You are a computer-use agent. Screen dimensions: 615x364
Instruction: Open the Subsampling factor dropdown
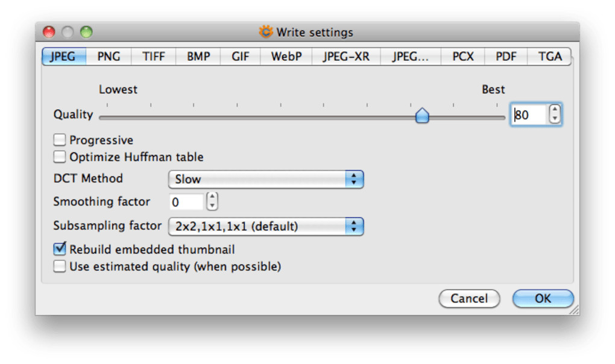click(x=265, y=227)
